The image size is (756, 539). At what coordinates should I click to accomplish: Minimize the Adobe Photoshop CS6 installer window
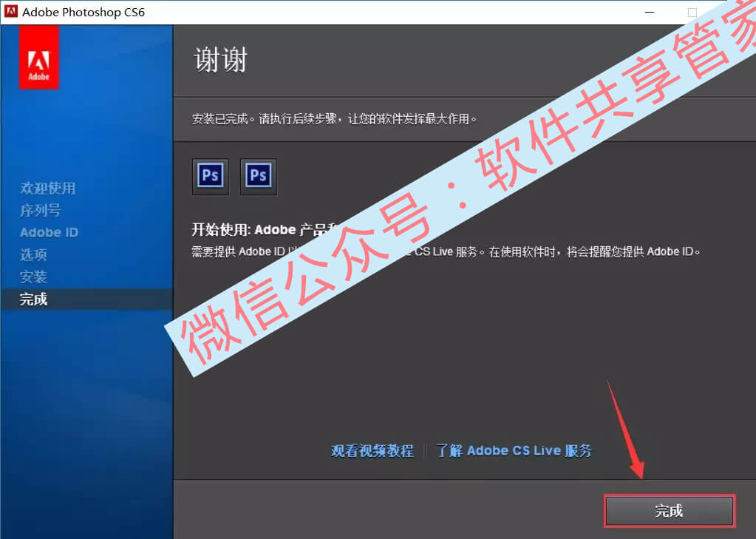650,12
